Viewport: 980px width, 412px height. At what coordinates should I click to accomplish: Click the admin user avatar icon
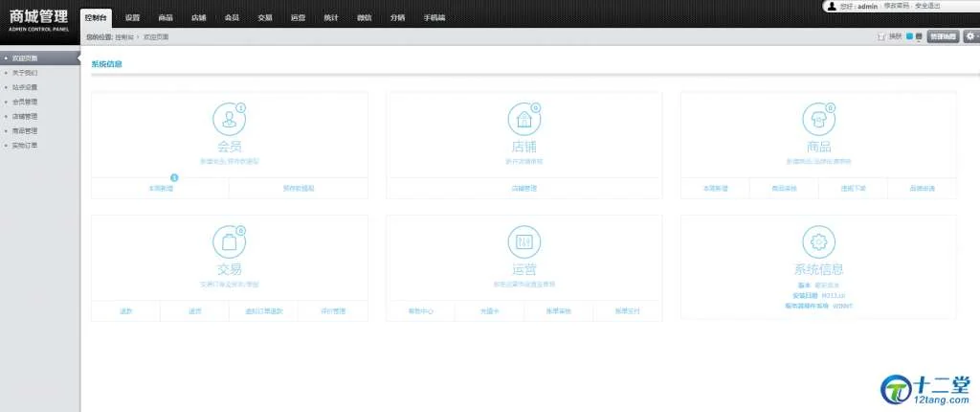coord(832,6)
